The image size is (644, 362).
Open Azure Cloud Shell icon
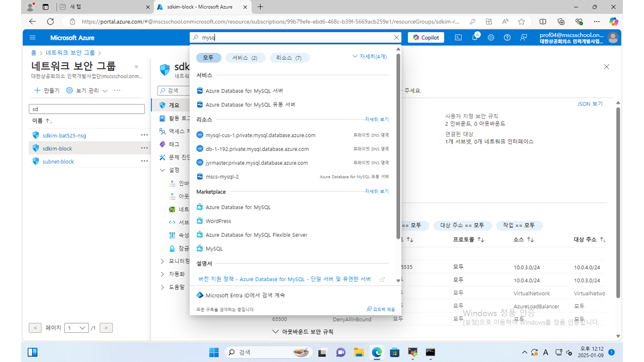[x=458, y=38]
